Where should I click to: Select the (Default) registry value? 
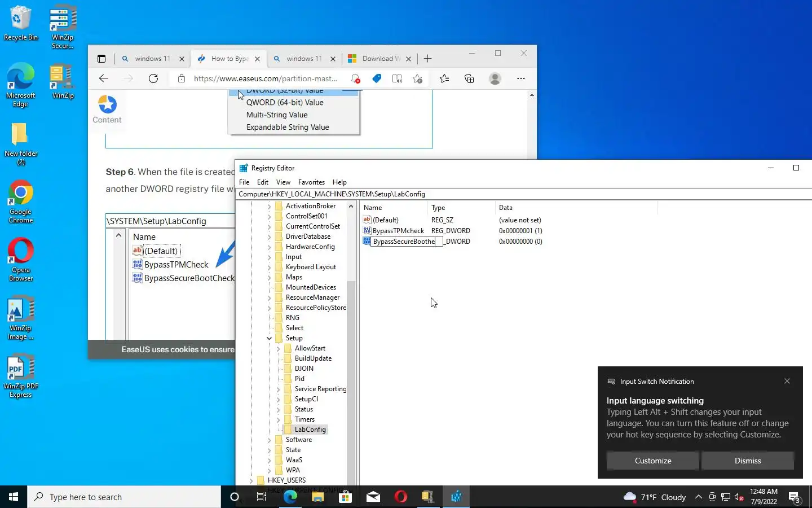[x=386, y=220]
